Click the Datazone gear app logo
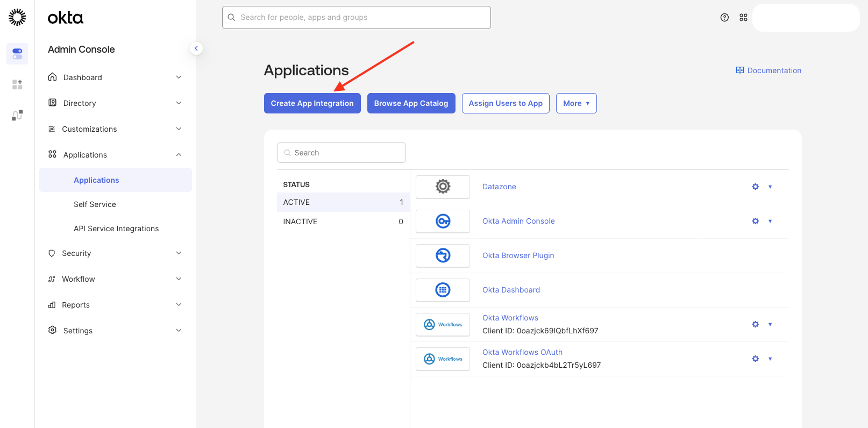Viewport: 868px width, 428px height. pyautogui.click(x=443, y=187)
